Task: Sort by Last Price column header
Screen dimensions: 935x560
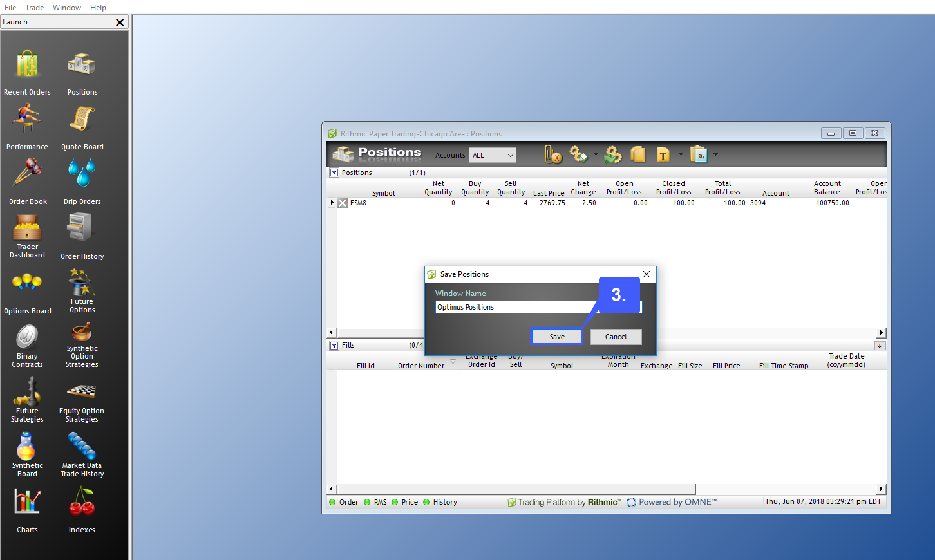Action: pos(549,193)
